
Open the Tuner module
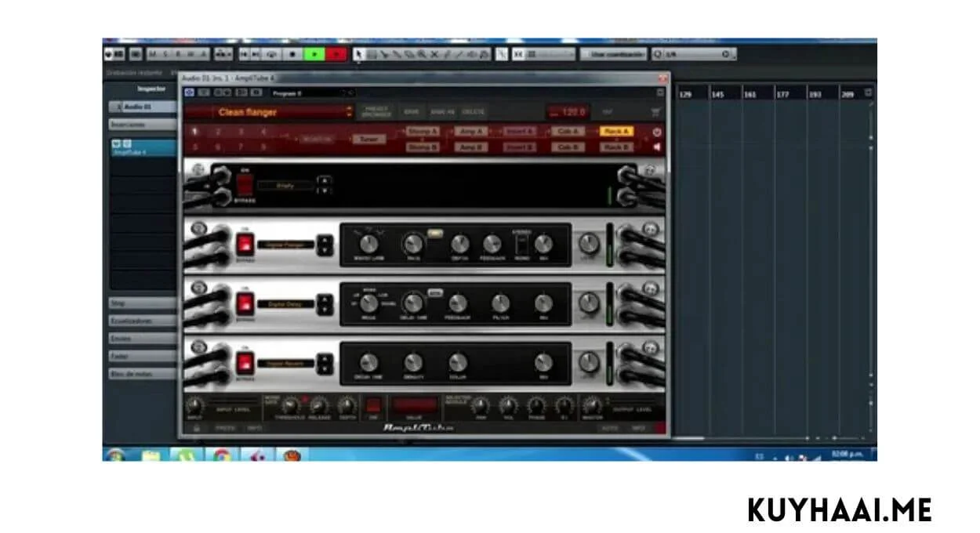(368, 139)
